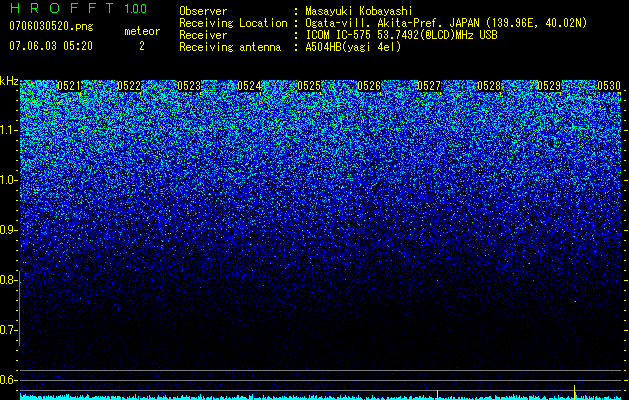The width and height of the screenshot is (629, 400).
Task: Click the 0.6 frequency axis label
Action: click(x=8, y=380)
